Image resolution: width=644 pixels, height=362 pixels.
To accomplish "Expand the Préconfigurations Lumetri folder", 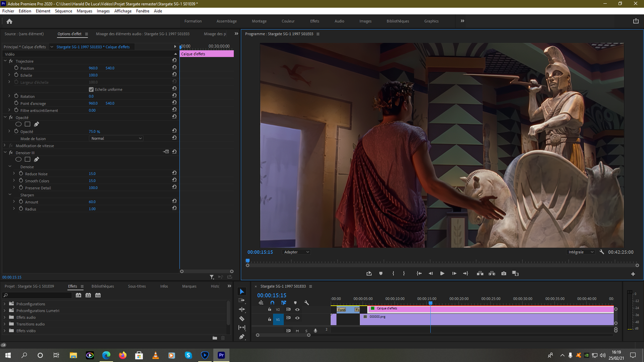I will [5, 311].
